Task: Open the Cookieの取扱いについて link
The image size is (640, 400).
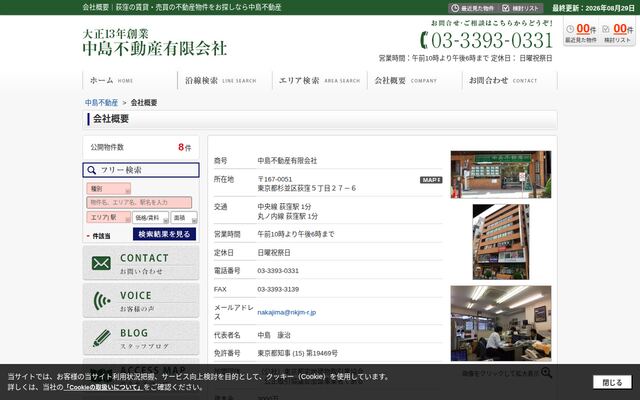Action: click(x=104, y=387)
